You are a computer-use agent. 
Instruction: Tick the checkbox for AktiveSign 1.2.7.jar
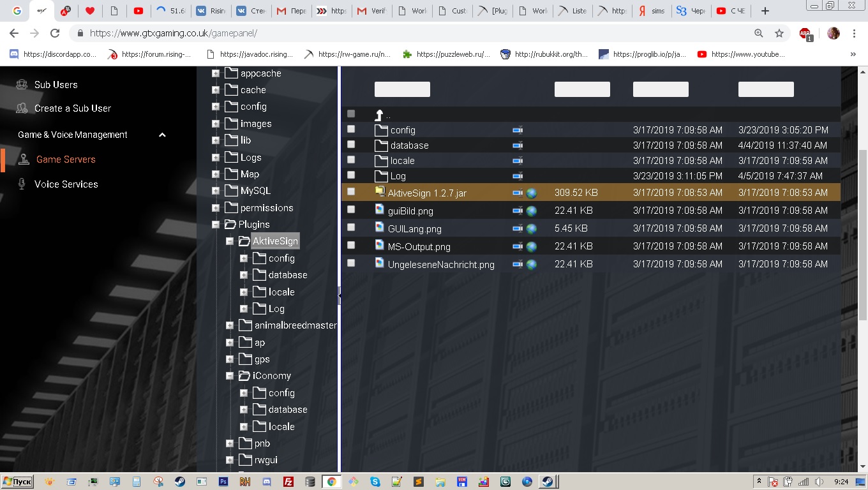click(x=351, y=191)
